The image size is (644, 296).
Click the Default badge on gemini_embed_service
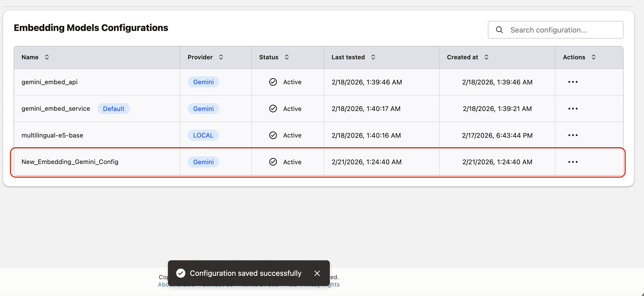tap(113, 109)
